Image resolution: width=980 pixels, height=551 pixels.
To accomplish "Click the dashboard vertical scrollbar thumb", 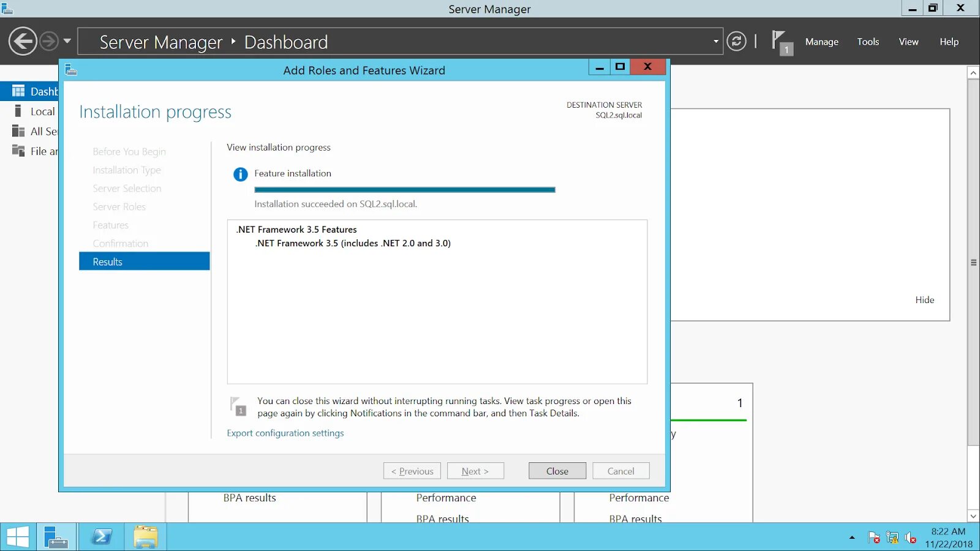I will pos(973,262).
